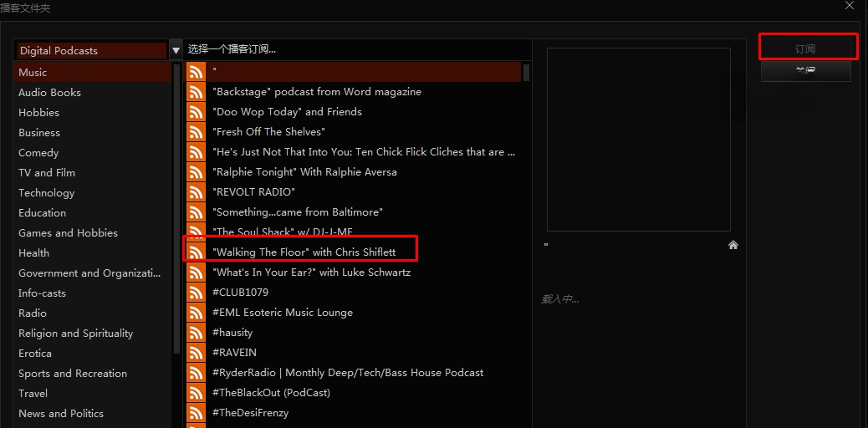This screenshot has height=428, width=868.
Task: Click RSS icon beside "Walking The Floor"
Action: pyautogui.click(x=196, y=252)
